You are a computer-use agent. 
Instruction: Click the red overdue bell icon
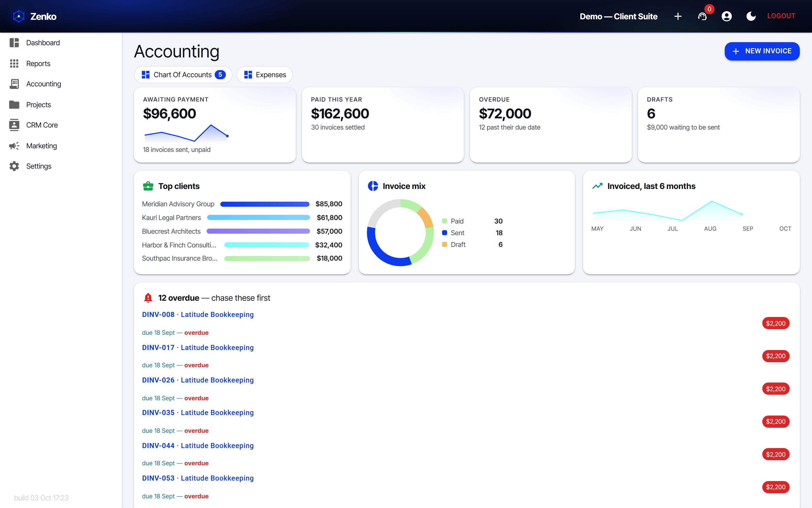[148, 298]
